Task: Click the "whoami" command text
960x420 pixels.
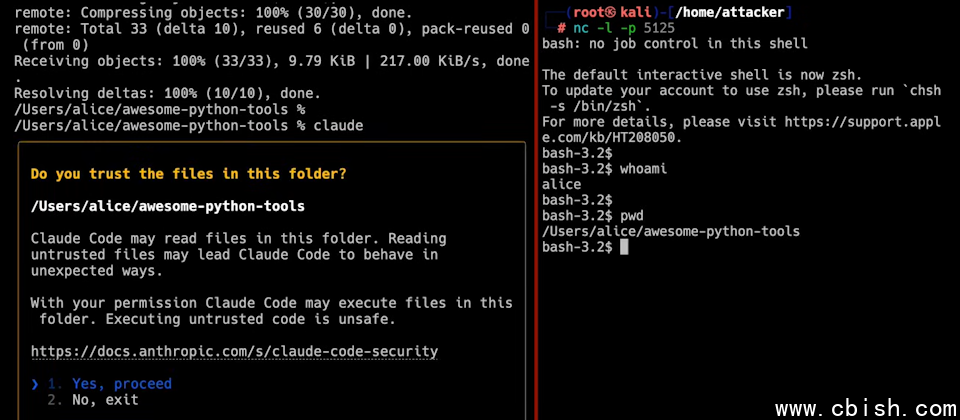Action: tap(643, 169)
